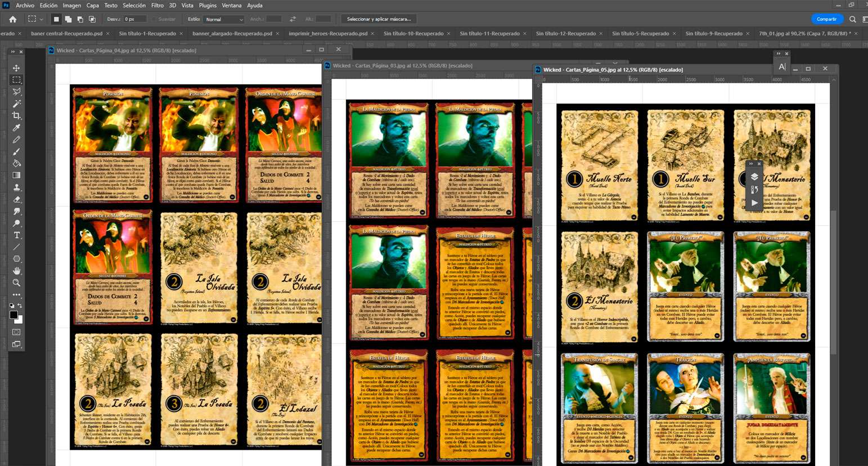Expand the floating icon panel double-arrow
The width and height of the screenshot is (868, 466).
click(751, 164)
